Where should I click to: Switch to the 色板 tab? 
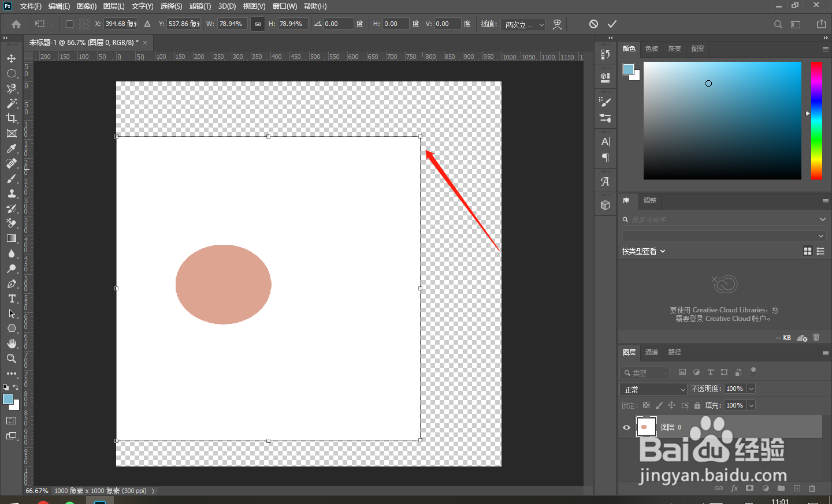click(652, 49)
